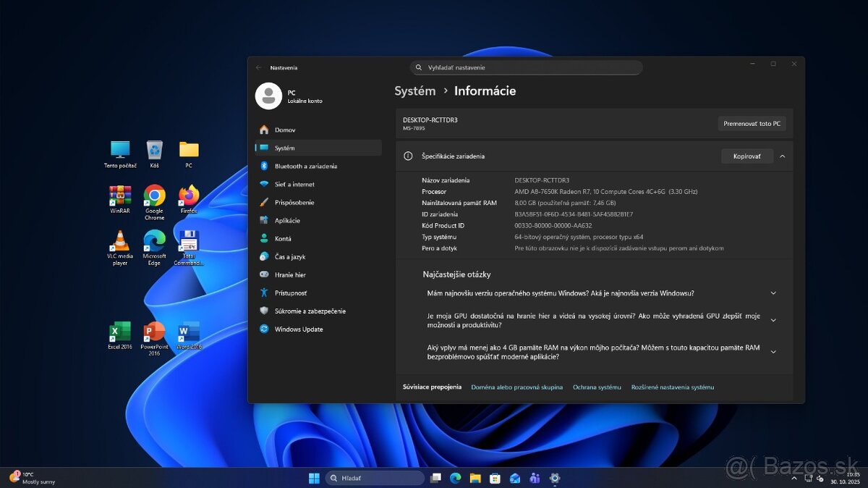Open Súkromie a zabezpečenie settings

pos(310,311)
